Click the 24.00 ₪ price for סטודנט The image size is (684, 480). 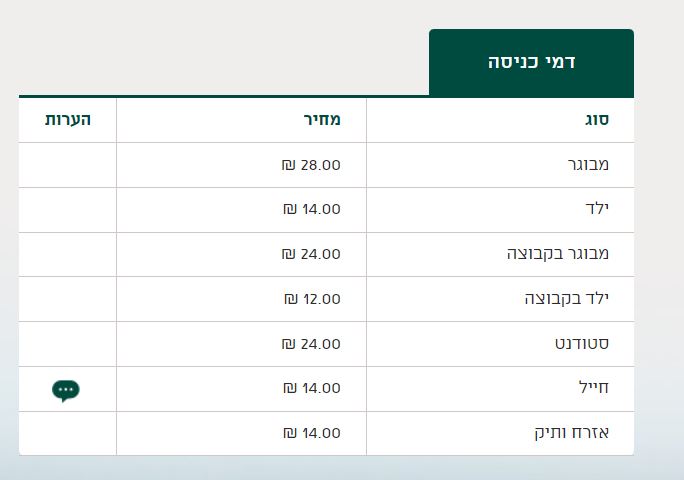311,344
